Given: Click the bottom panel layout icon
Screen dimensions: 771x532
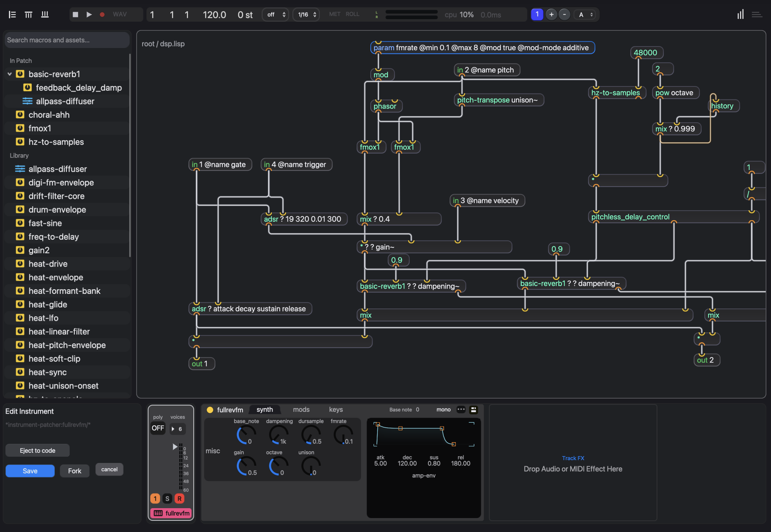Looking at the screenshot, I should [x=45, y=14].
